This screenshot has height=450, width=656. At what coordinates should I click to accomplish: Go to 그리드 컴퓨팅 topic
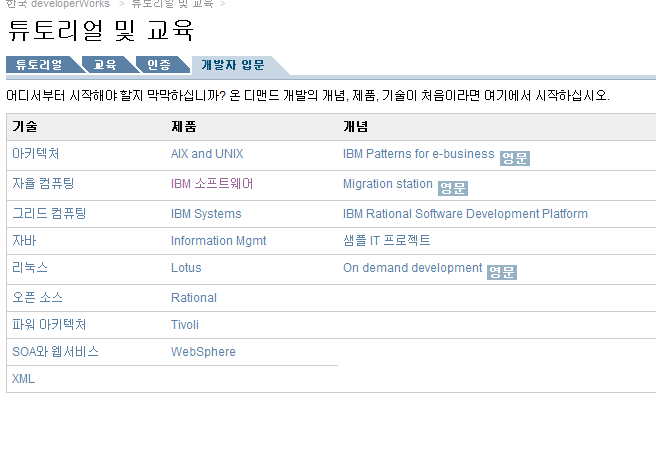click(49, 214)
